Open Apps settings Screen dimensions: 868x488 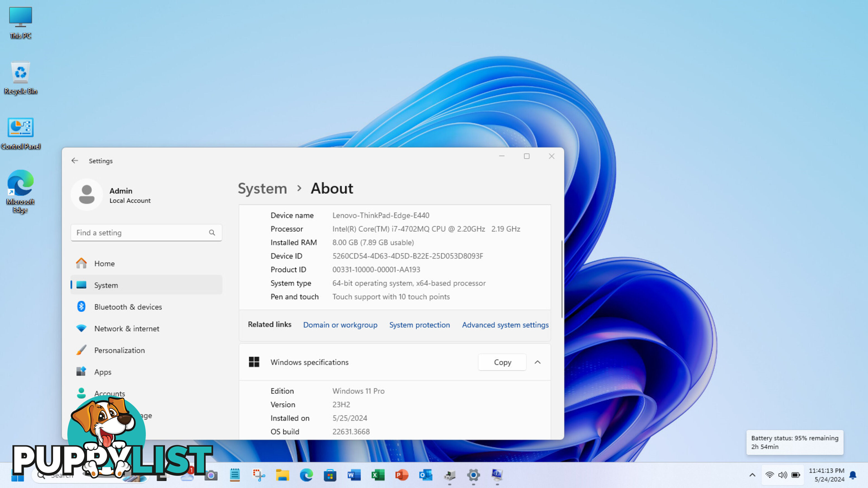click(x=146, y=372)
